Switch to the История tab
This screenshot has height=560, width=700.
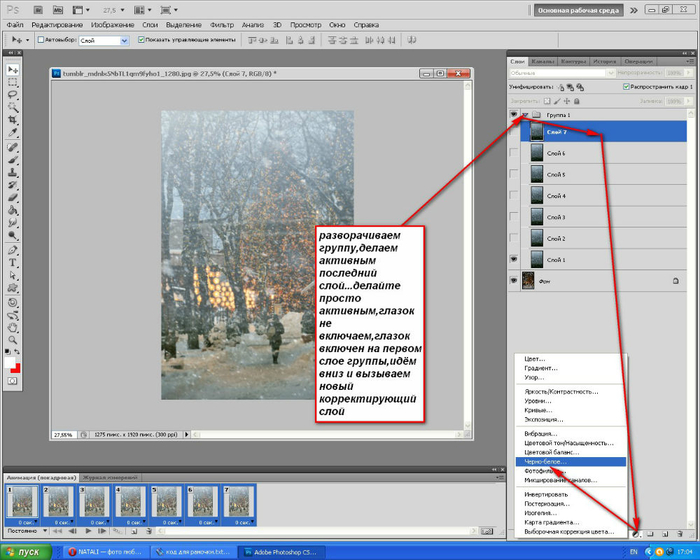[x=604, y=62]
